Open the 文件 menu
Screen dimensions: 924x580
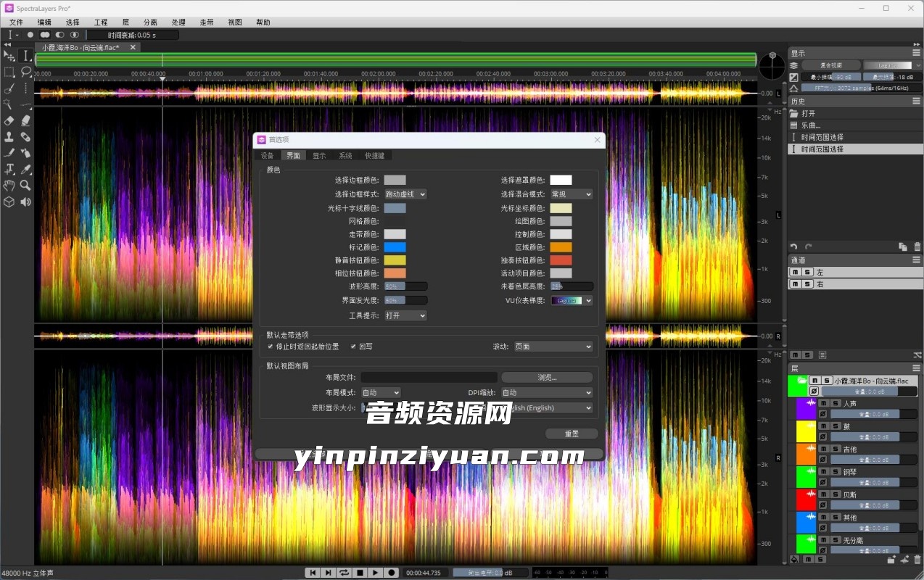pos(16,22)
